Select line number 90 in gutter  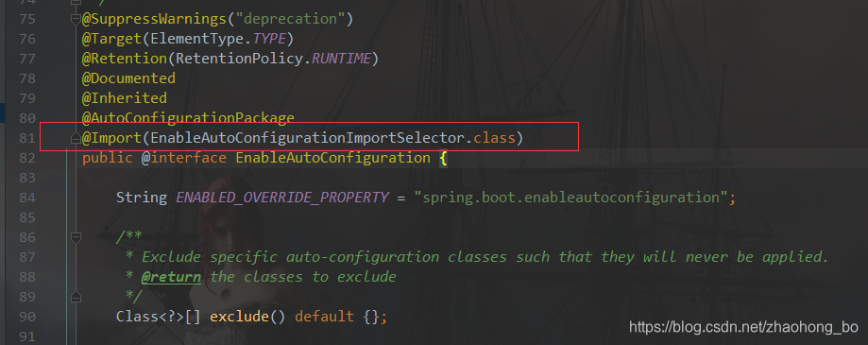27,317
